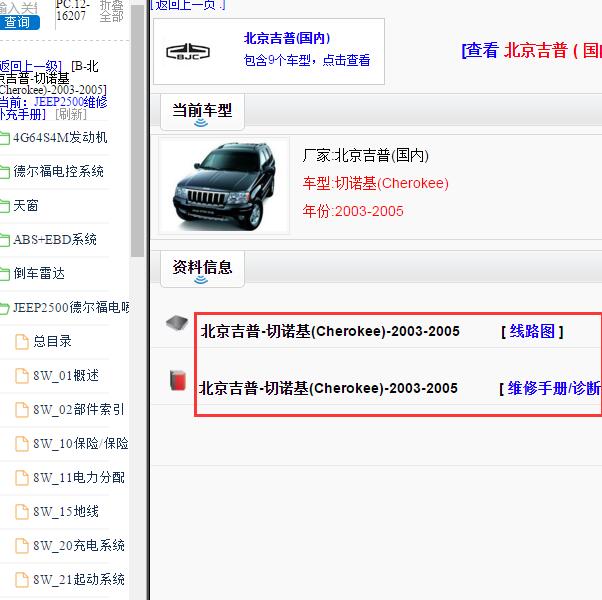Viewport: 602px width, 600px height.
Task: Open the 8W_01概述 document entry
Action: [x=66, y=375]
